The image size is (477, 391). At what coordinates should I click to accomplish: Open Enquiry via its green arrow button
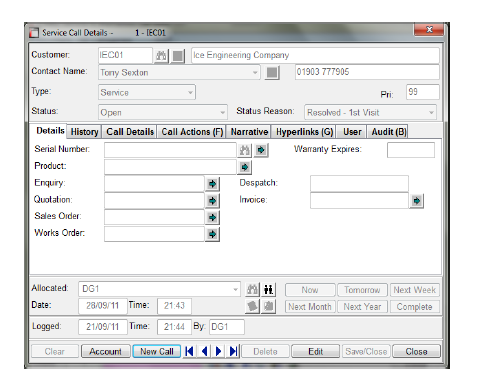pyautogui.click(x=212, y=184)
